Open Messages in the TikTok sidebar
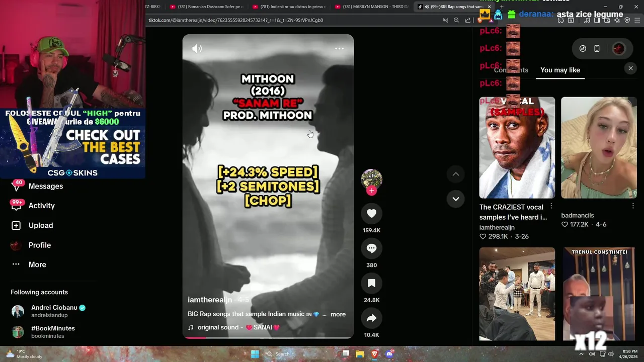Screen dimensions: 644x362 [37, 186]
